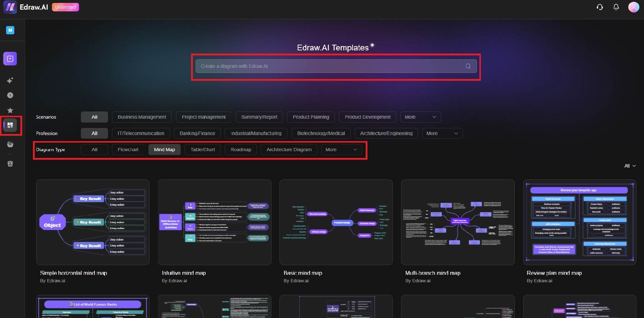Select All in Diagram Type row
The width and height of the screenshot is (644, 318).
point(94,150)
